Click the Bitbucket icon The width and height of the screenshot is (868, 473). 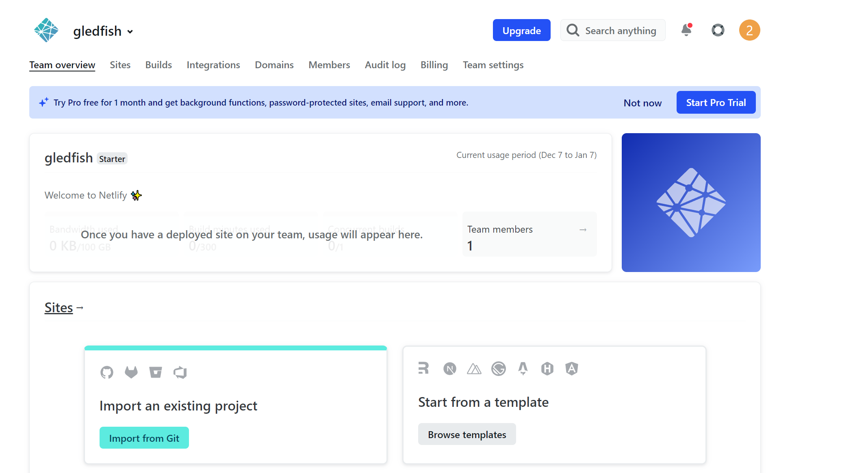pyautogui.click(x=156, y=372)
